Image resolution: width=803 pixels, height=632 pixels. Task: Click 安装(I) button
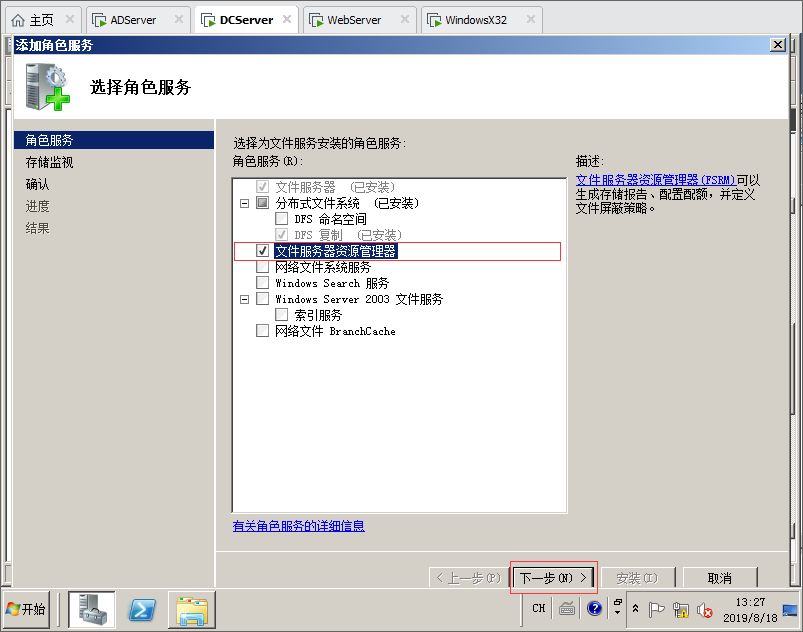tap(637, 578)
